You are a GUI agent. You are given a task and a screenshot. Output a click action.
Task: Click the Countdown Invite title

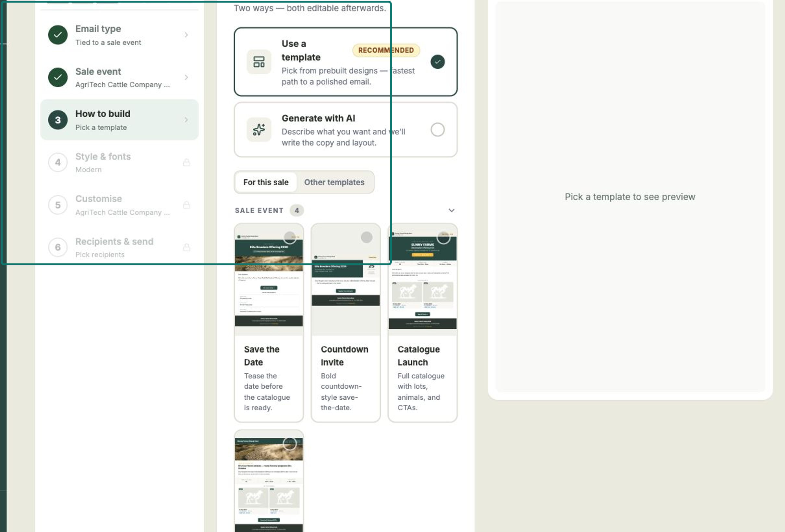tap(344, 356)
